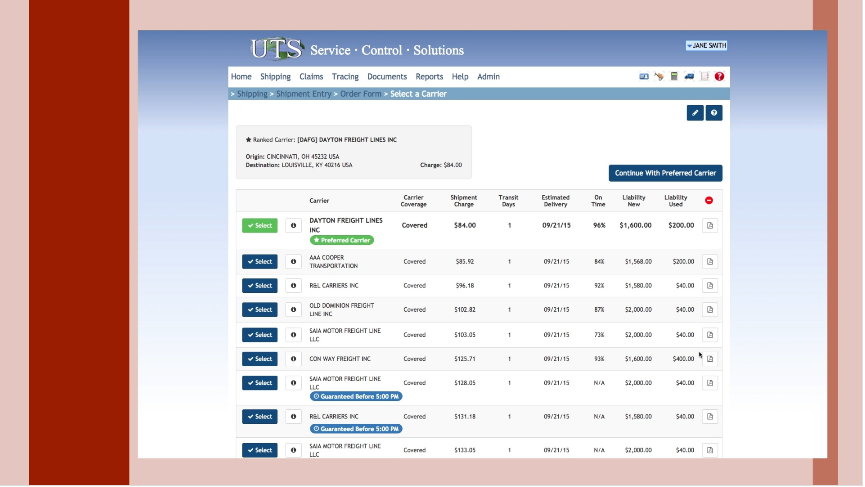
Task: Go to Order Form breadcrumb link
Action: point(361,94)
